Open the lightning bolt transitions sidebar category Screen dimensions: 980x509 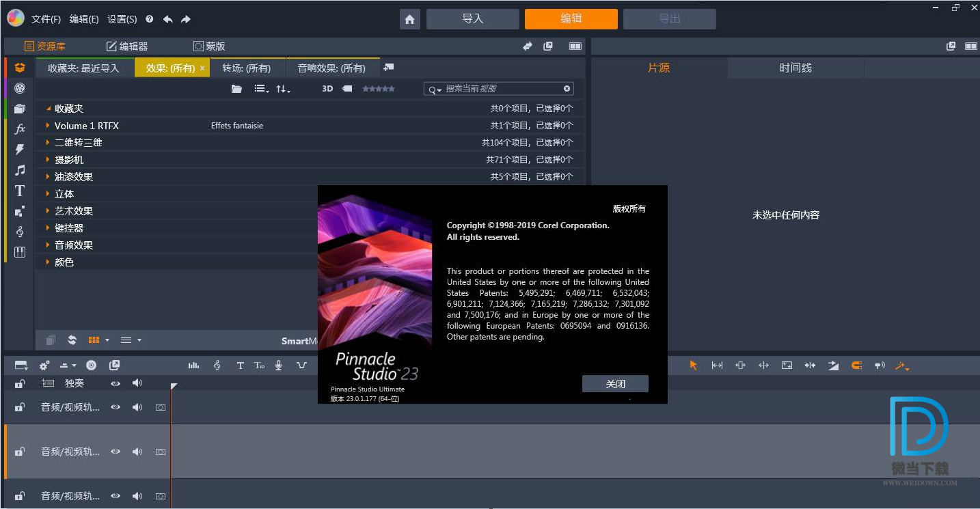20,149
